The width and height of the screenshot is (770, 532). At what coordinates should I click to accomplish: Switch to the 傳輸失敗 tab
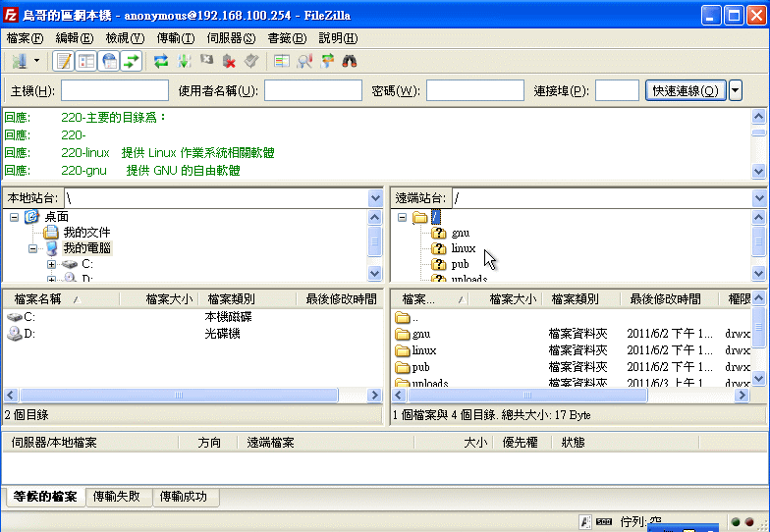123,497
